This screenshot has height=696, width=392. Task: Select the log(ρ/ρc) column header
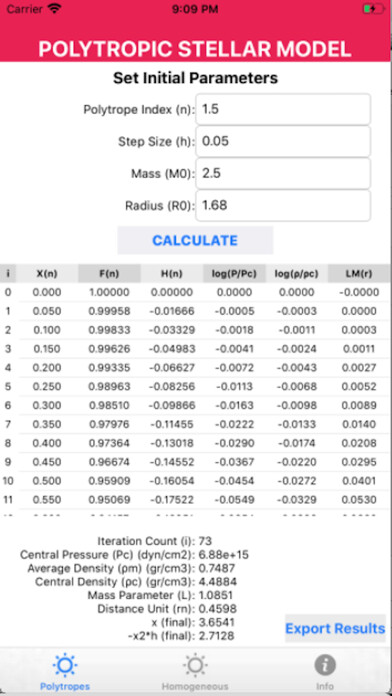point(297,274)
